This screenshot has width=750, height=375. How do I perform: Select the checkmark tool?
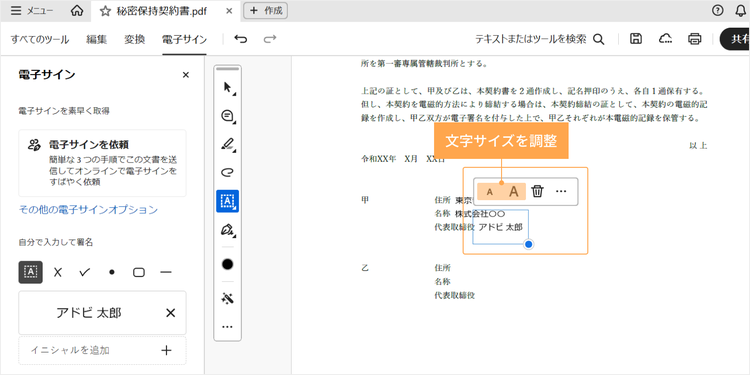pos(85,272)
